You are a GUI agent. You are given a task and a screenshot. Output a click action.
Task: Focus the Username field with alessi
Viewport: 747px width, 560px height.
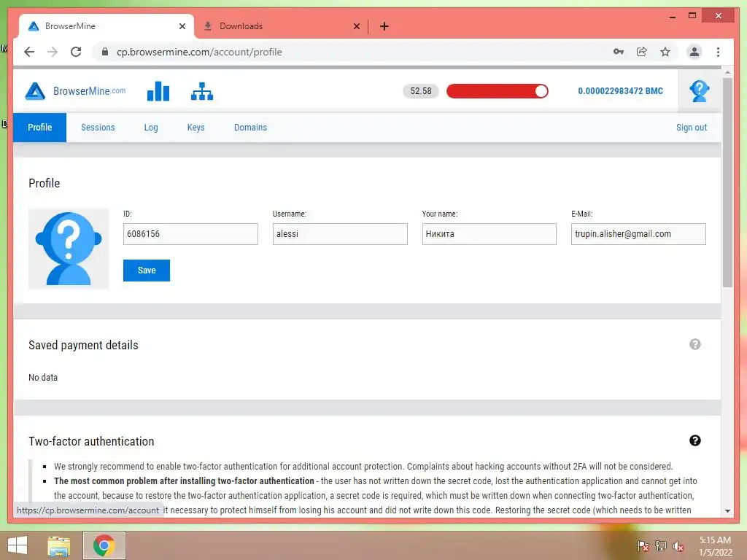click(x=340, y=234)
